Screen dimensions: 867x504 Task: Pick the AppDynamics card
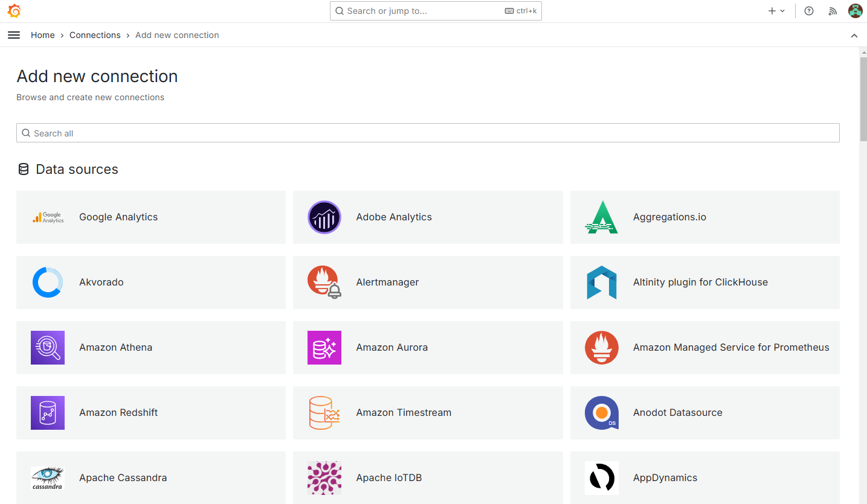[x=705, y=477]
